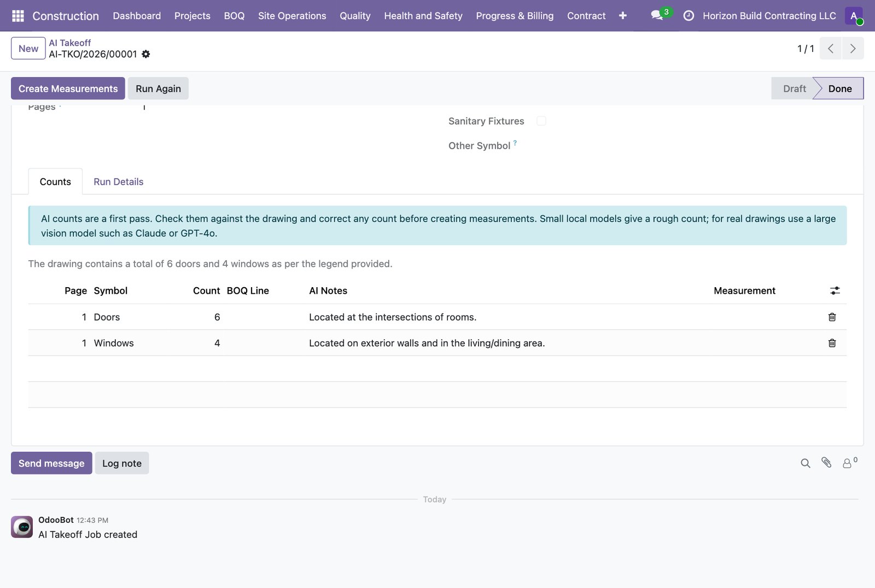
Task: Show followers icon in chatter
Action: click(x=849, y=463)
